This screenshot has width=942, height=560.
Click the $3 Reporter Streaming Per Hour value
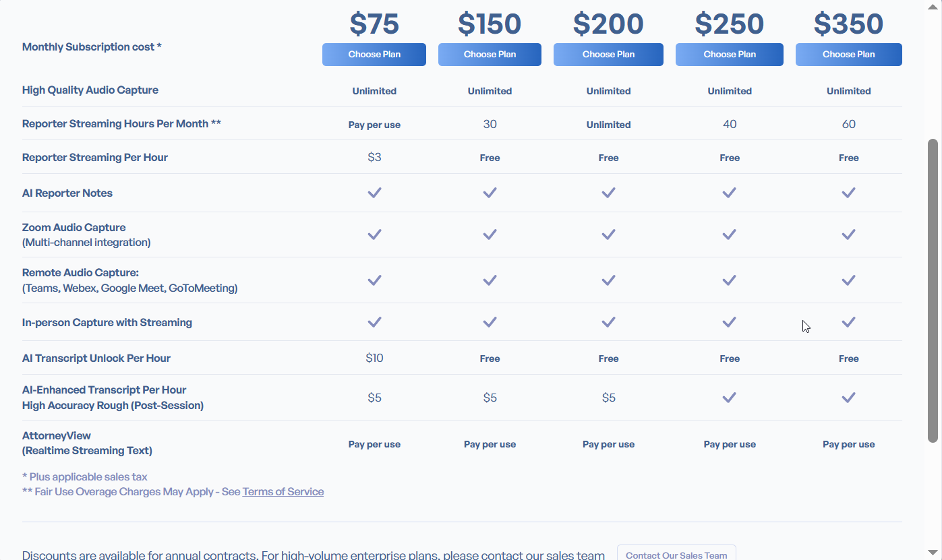(x=374, y=157)
